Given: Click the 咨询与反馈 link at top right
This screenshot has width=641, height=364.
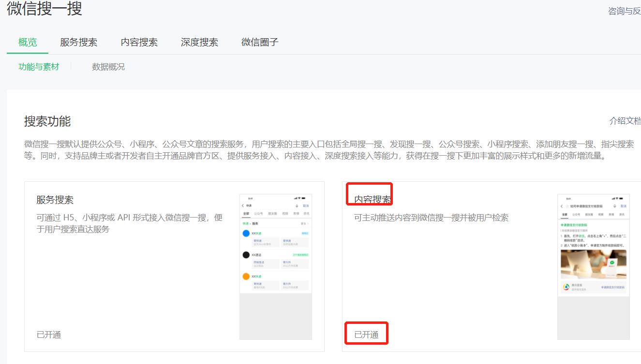Looking at the screenshot, I should [625, 11].
